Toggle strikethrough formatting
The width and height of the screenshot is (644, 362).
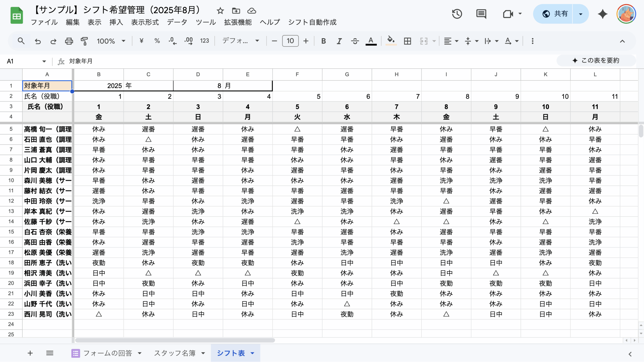tap(355, 41)
